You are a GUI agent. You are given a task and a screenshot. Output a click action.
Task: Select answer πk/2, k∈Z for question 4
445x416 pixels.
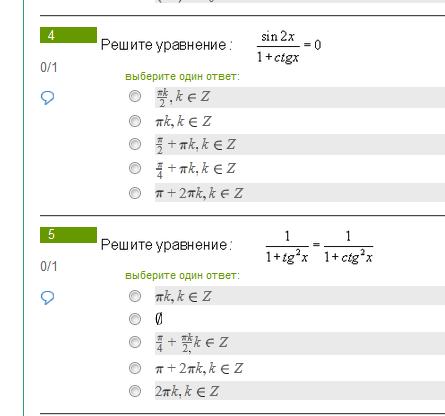(135, 96)
